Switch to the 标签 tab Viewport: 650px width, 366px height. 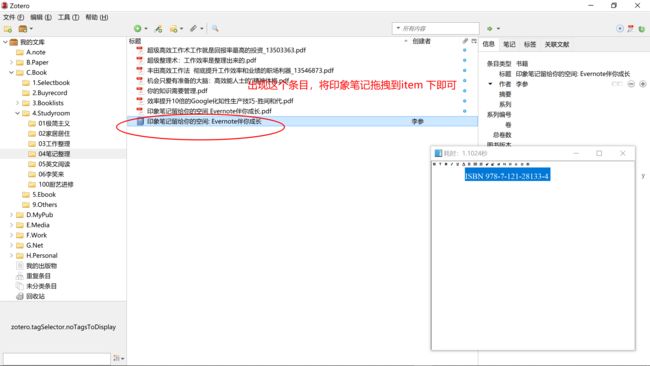(530, 44)
